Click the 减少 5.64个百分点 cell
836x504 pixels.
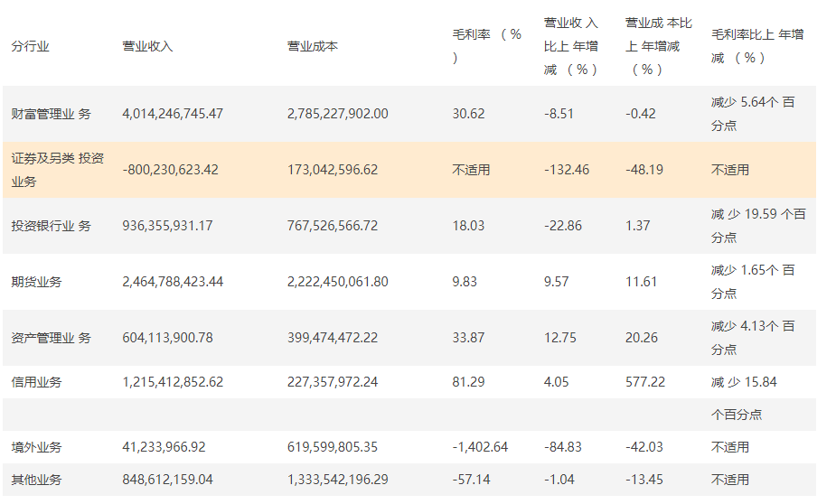753,114
